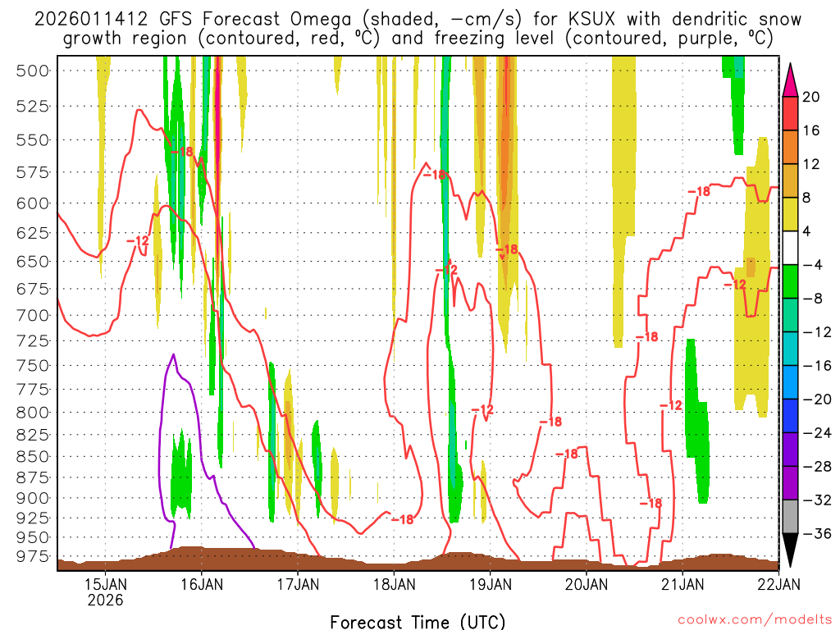This screenshot has width=840, height=630.
Task: Pick the green colorbar swatch between -4 and -8
Action: click(790, 281)
